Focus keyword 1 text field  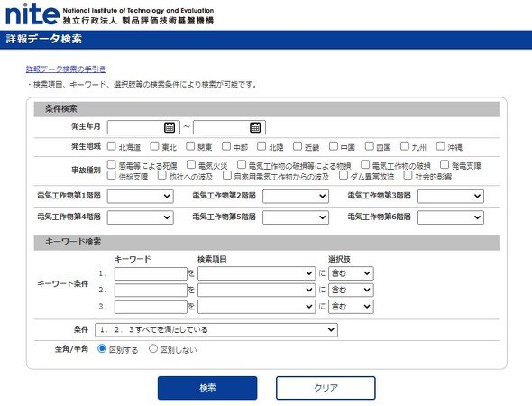tap(151, 273)
